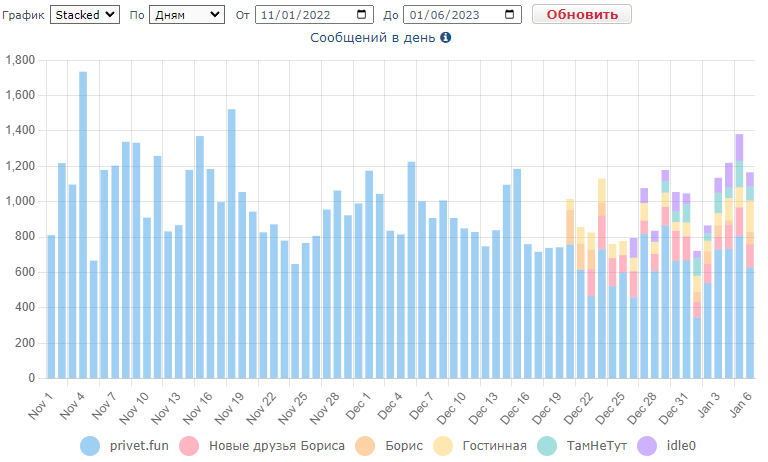The image size is (768, 462).
Task: Click info icon next to Сообщений в день
Action: click(x=445, y=37)
